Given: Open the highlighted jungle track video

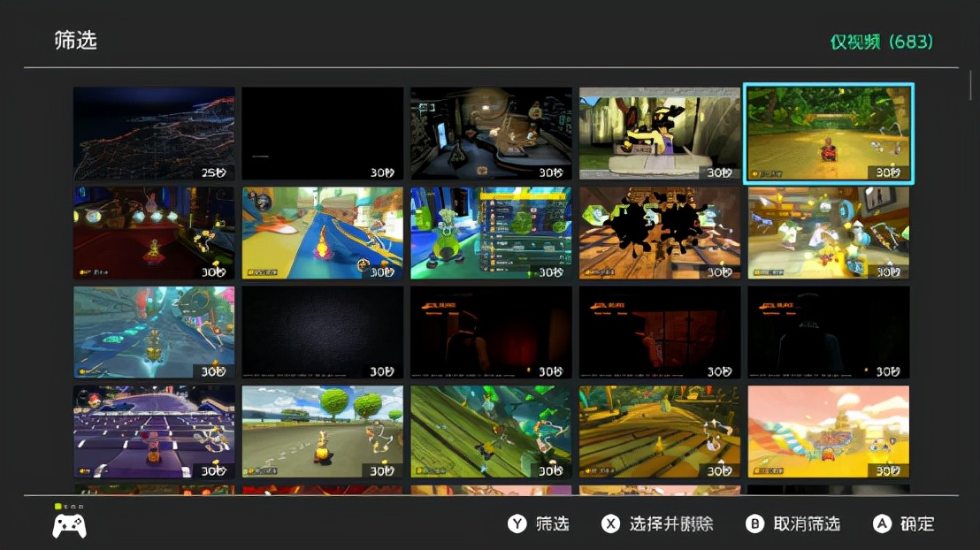Looking at the screenshot, I should point(829,134).
